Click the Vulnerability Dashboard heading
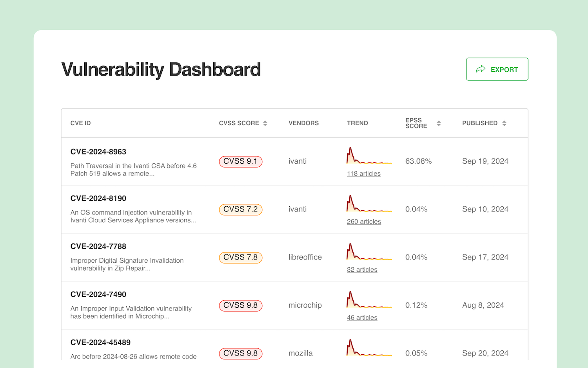Image resolution: width=588 pixels, height=368 pixels. [161, 70]
